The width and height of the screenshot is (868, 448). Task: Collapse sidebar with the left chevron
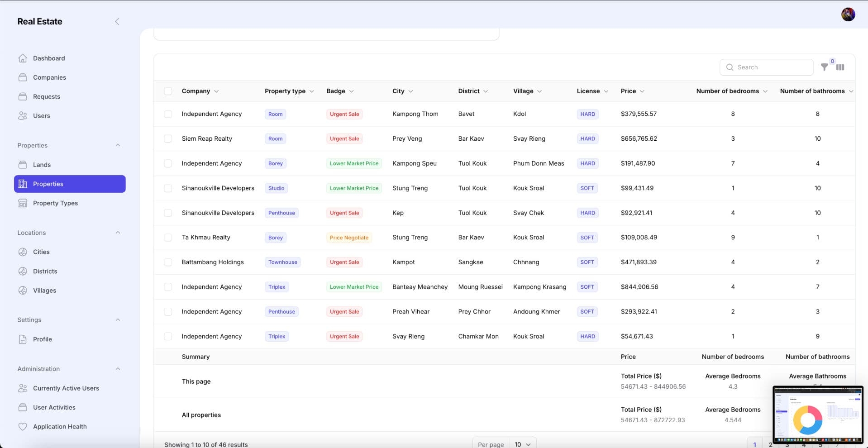117,21
